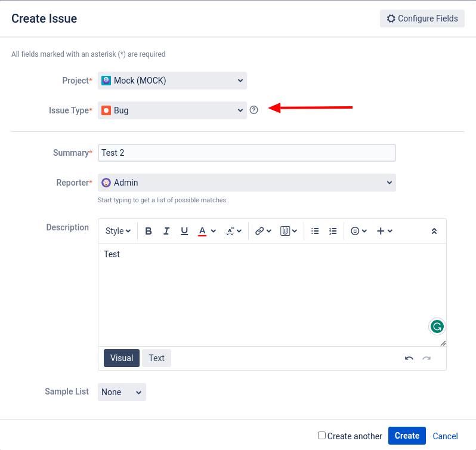Viewport: 476px width, 450px height.
Task: Insert a numbered list
Action: (x=333, y=231)
